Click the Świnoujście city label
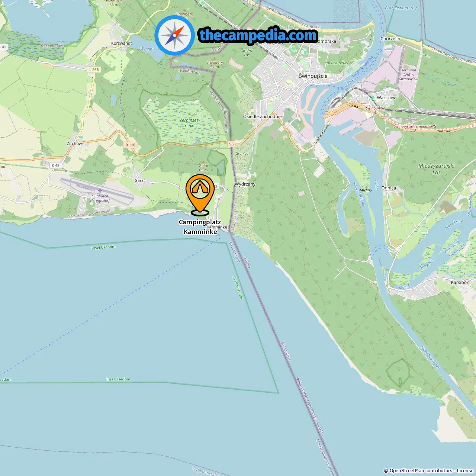Viewport: 476px width, 476px height. 313,76
